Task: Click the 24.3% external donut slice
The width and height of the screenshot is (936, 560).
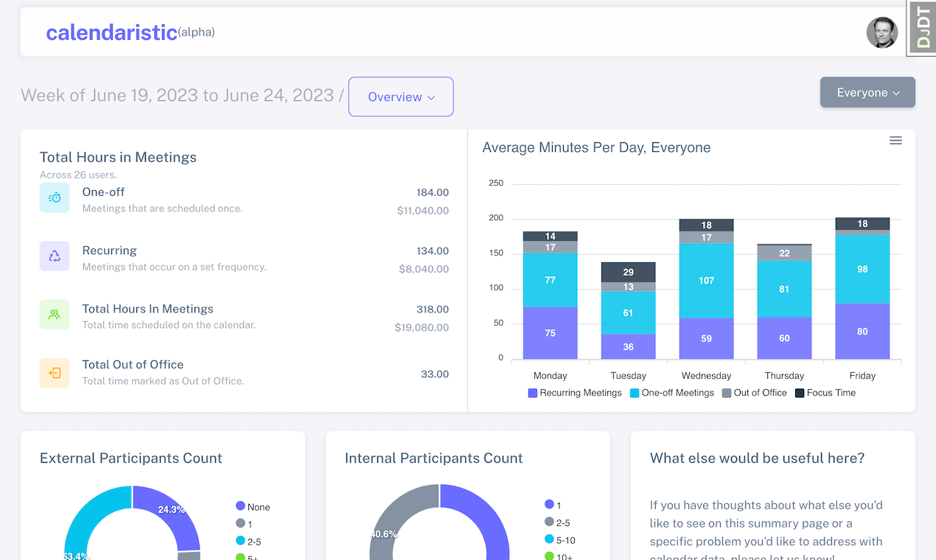Action: 172,510
